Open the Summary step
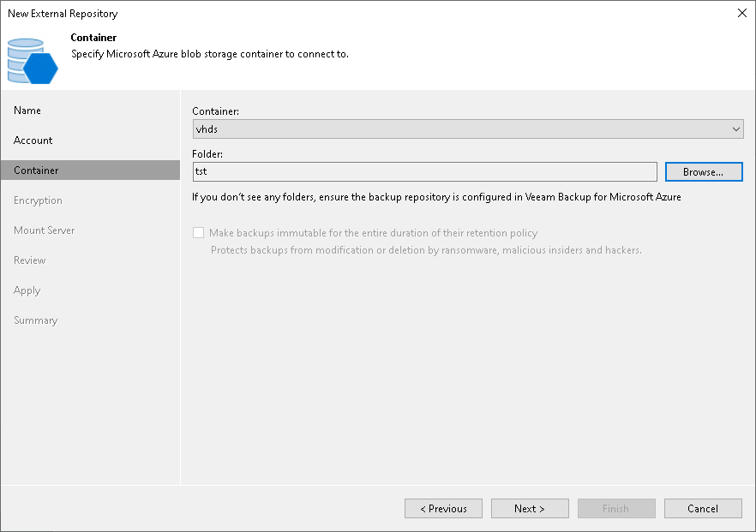The width and height of the screenshot is (756, 532). [36, 320]
